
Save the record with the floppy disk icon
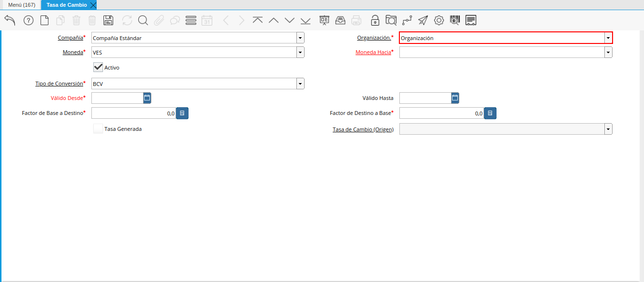108,20
